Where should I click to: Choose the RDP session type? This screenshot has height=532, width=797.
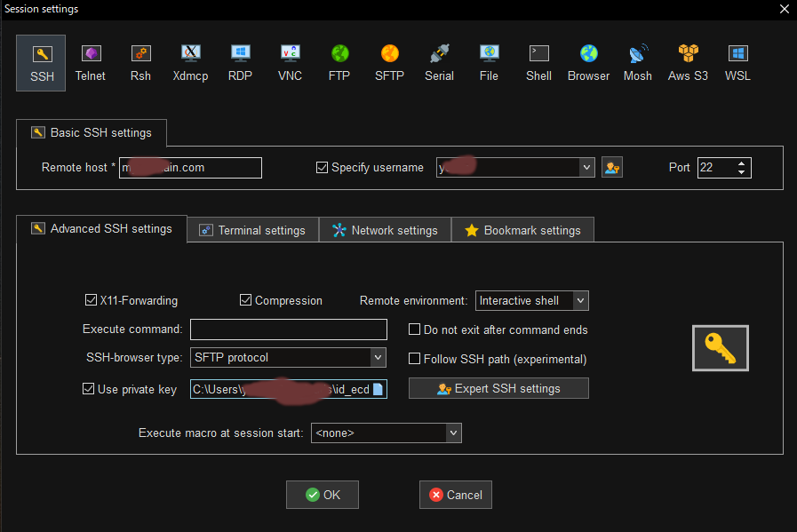tap(240, 62)
